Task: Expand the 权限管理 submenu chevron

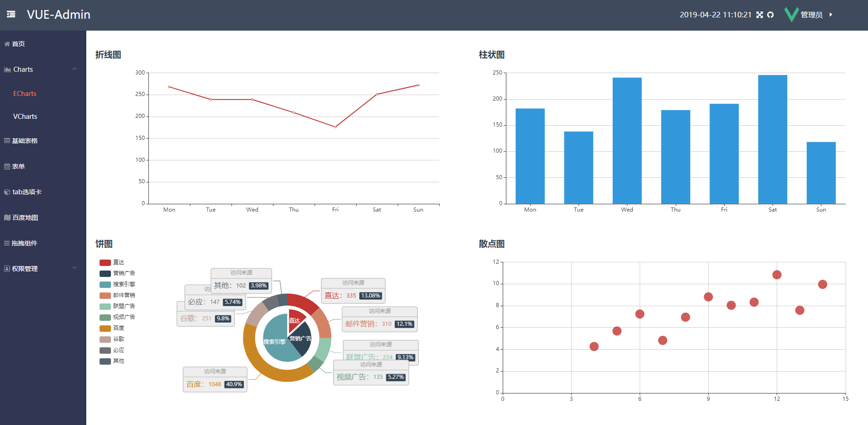Action: coord(74,268)
